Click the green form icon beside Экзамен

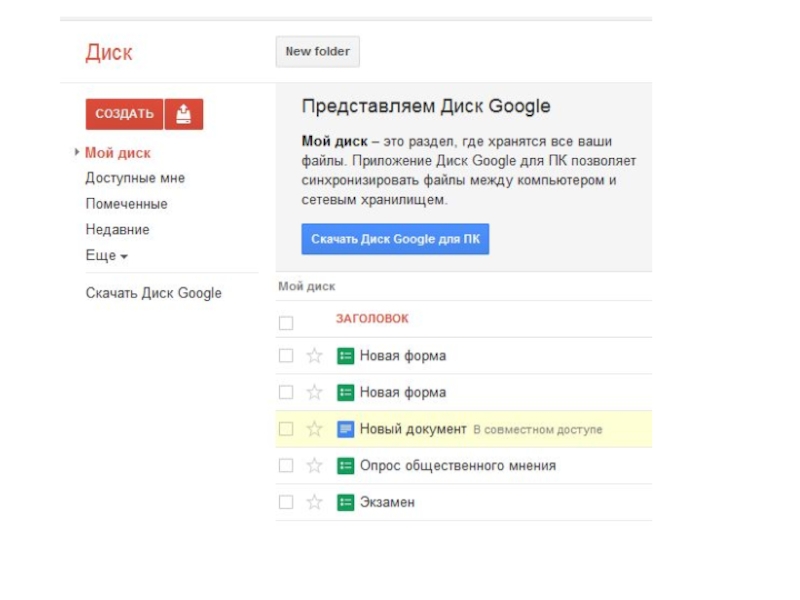point(345,503)
